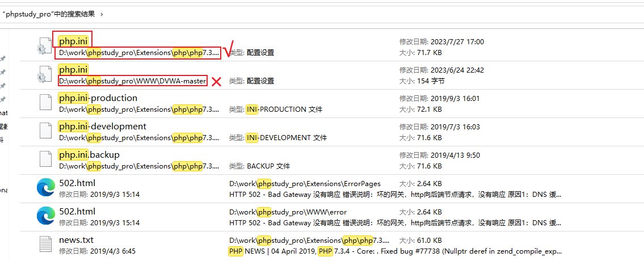This screenshot has width=644, height=261.
Task: Click the date 修改日期: 2019/9/3 16:01
Action: tap(440, 99)
